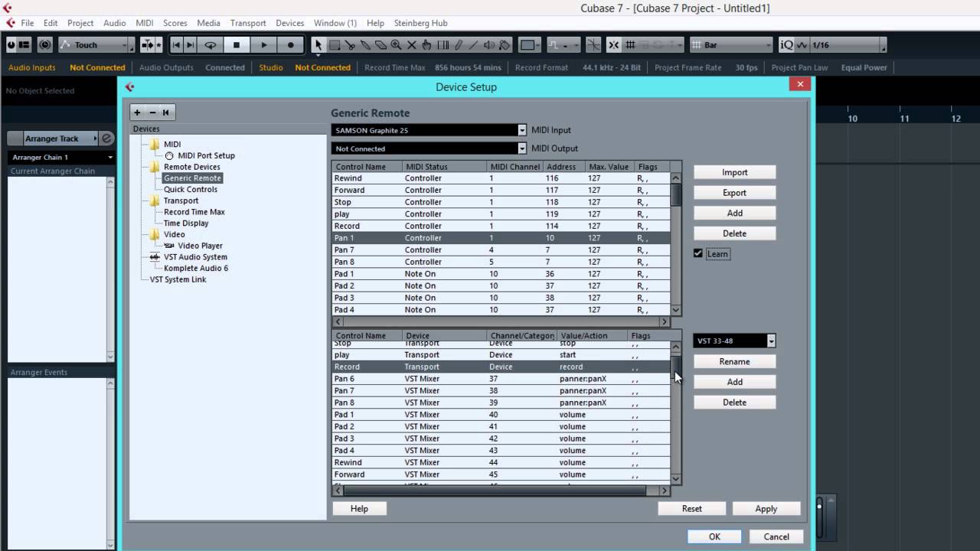Click the Help button in Device Setup
Screen dimensions: 980x551
point(359,508)
